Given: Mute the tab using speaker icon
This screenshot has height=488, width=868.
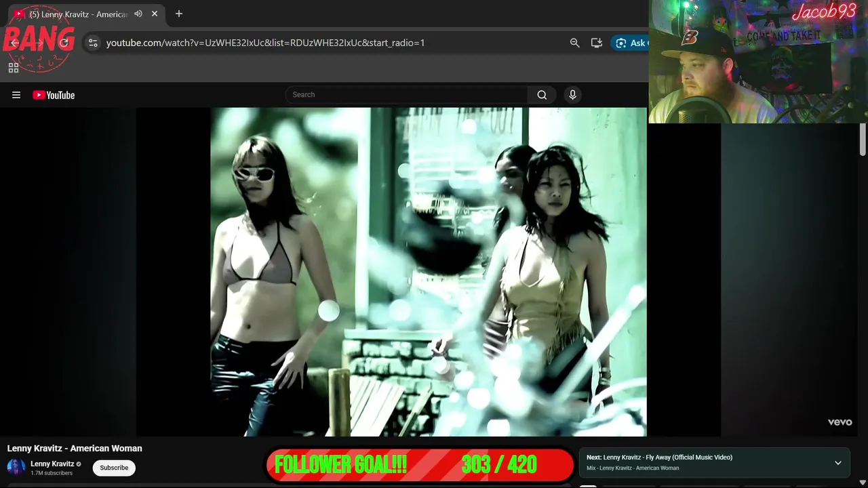Looking at the screenshot, I should (138, 14).
